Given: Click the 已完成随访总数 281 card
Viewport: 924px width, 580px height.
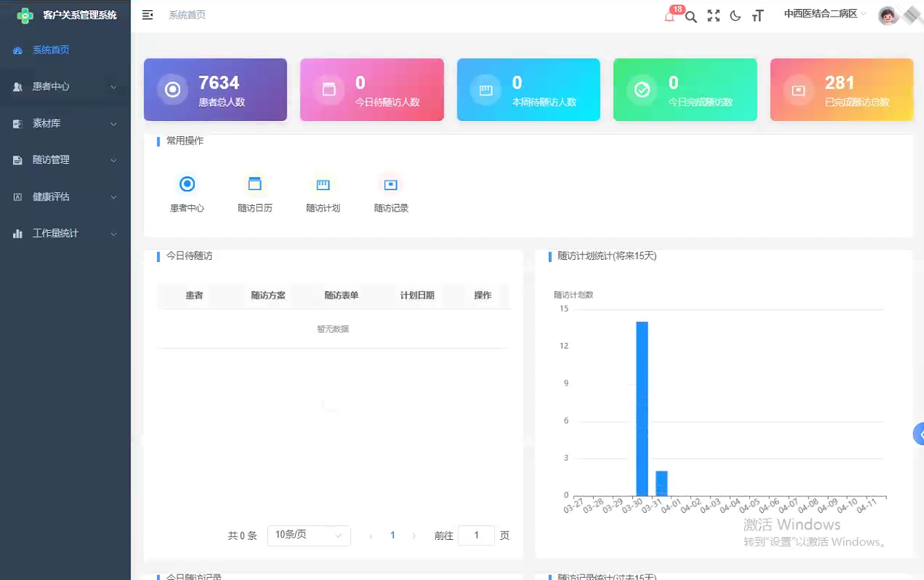Looking at the screenshot, I should [841, 89].
